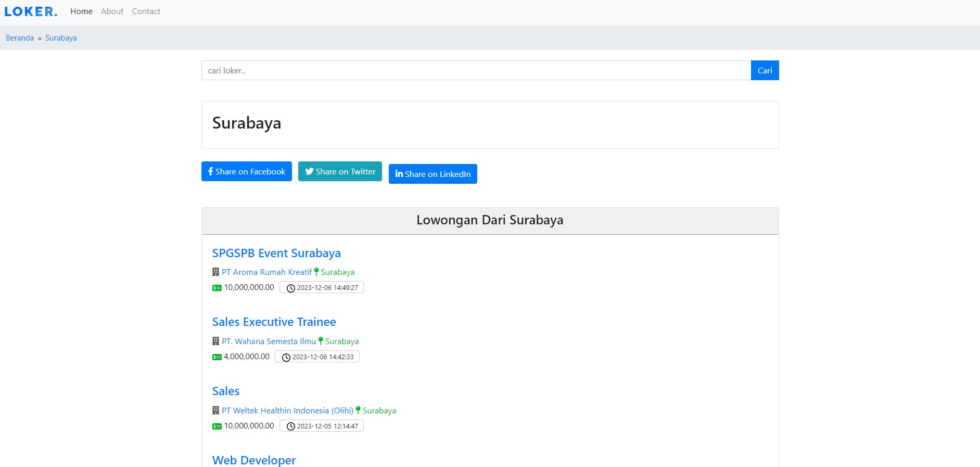Click the 2023-12-06 14:42:33 date badge

(317, 357)
